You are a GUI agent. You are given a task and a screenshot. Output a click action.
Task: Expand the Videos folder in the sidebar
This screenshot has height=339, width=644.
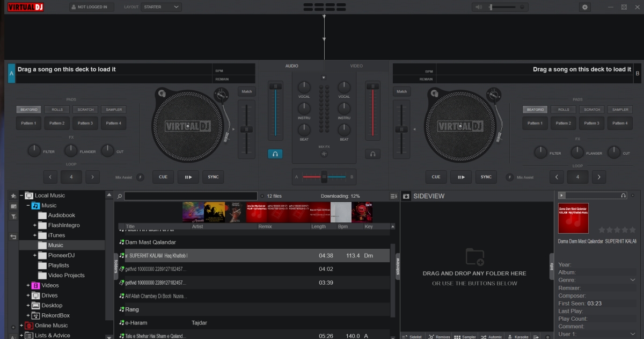click(27, 285)
